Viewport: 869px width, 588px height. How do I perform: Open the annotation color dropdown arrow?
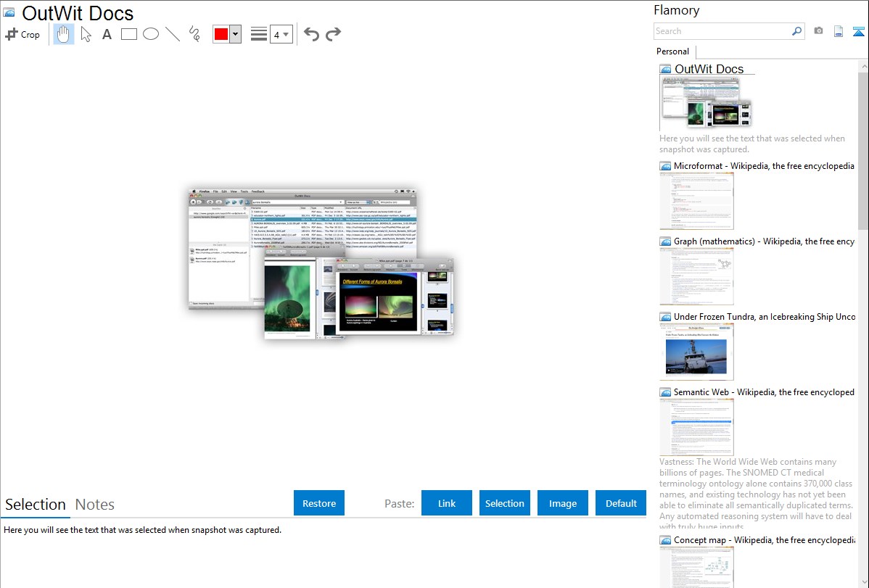pyautogui.click(x=236, y=34)
